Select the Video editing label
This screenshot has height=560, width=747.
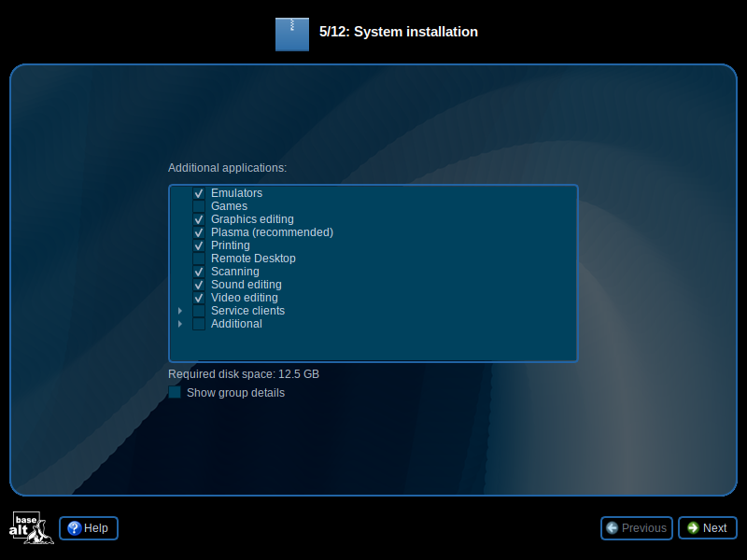245,298
